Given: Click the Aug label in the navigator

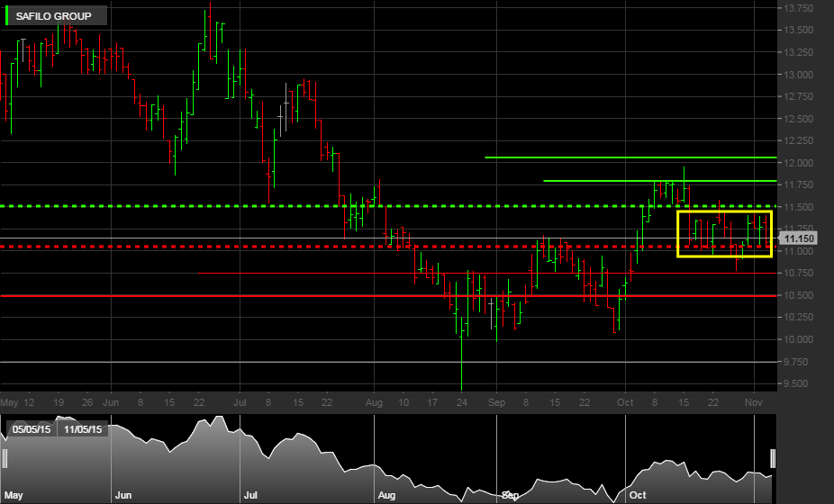Looking at the screenshot, I should tap(386, 495).
